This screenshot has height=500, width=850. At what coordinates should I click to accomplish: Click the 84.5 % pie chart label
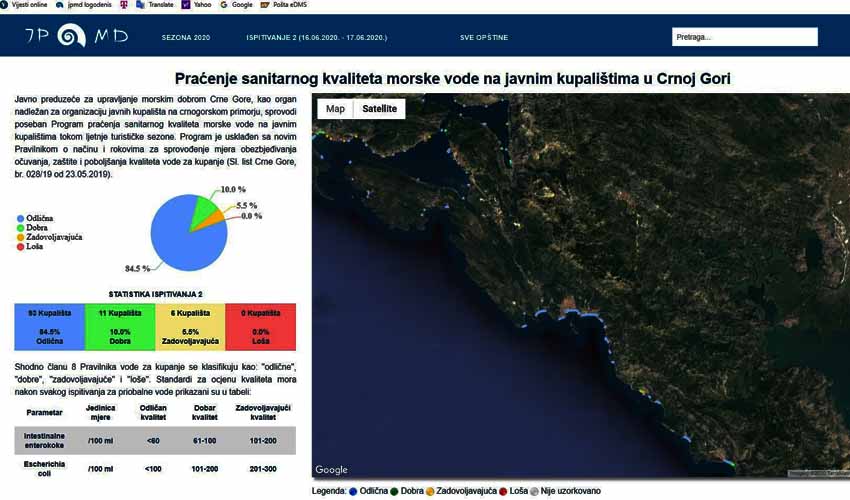coord(138,268)
